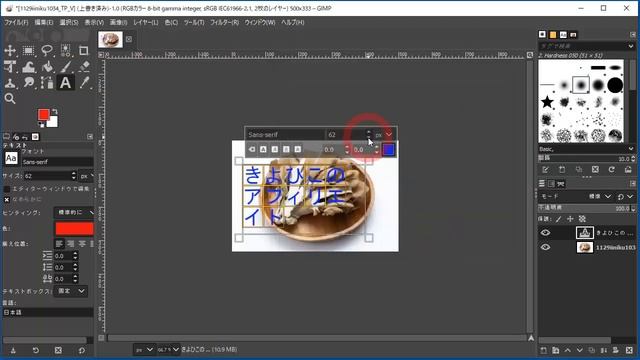Swap foreground and background colors
Image resolution: width=640 pixels, height=360 pixels.
click(55, 111)
